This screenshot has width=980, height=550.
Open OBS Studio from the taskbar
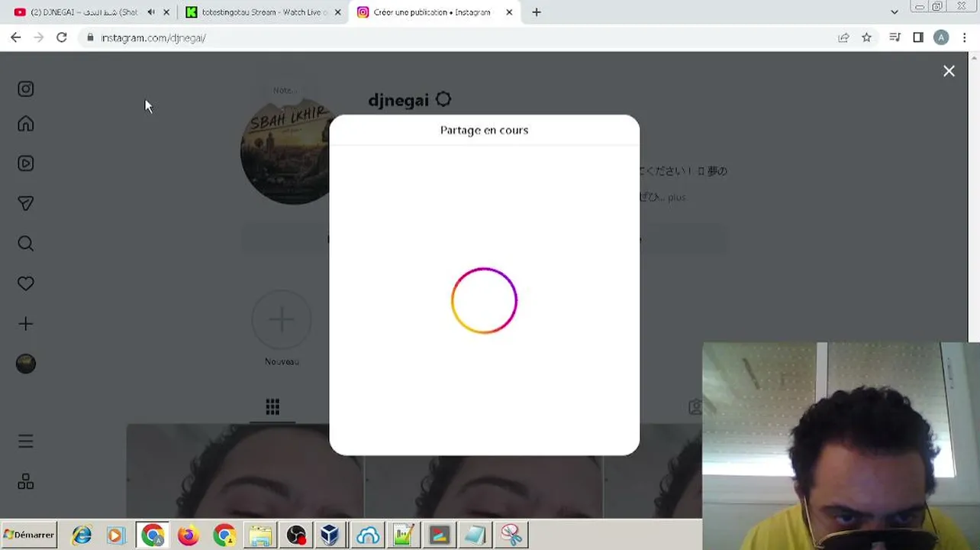296,535
